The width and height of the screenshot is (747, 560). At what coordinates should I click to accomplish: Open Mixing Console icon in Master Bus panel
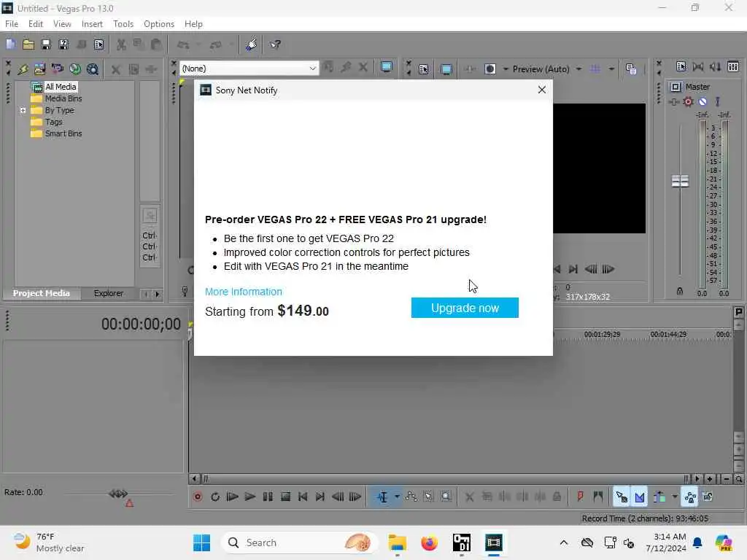(733, 66)
